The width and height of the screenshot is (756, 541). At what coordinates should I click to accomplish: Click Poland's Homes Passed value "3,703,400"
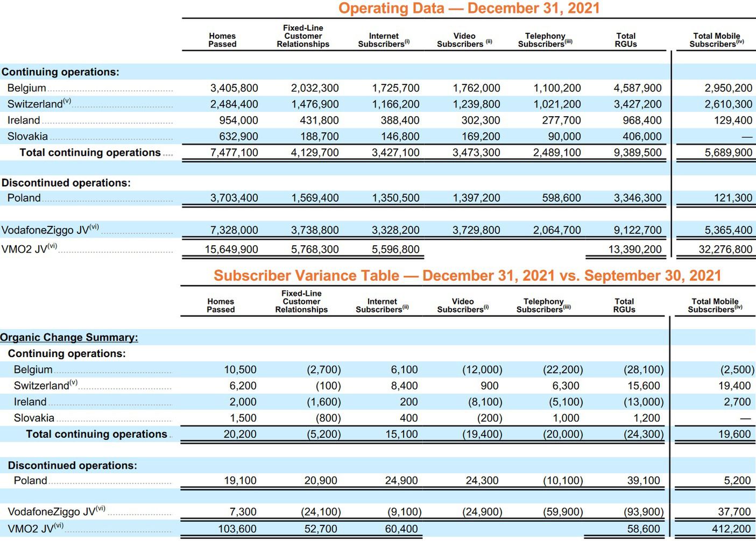coord(234,197)
